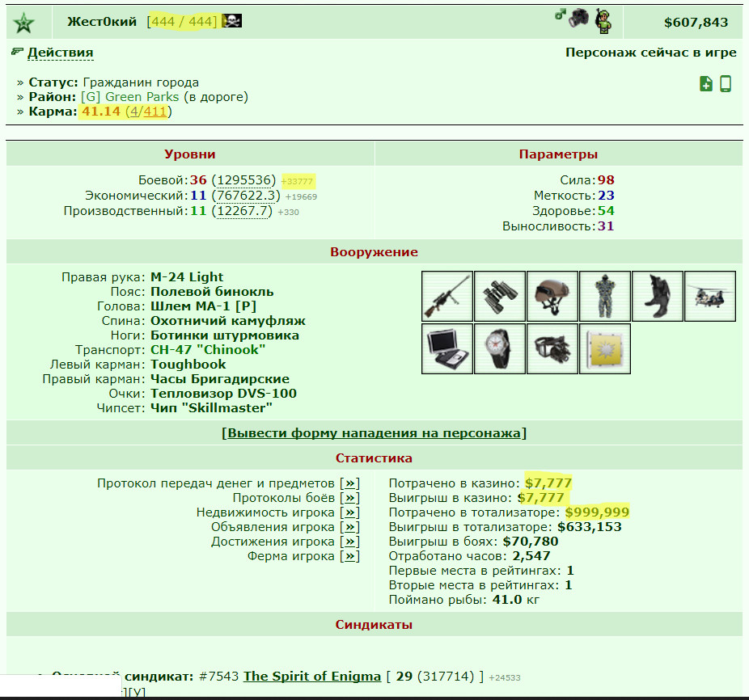The width and height of the screenshot is (749, 700).
Task: Click fish caught value 41.0 кг
Action: coord(516,600)
